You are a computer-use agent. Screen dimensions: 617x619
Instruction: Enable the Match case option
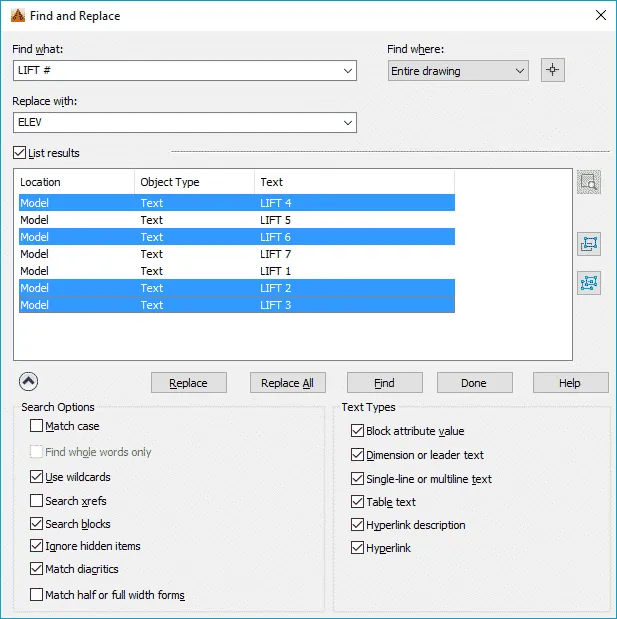(x=36, y=426)
